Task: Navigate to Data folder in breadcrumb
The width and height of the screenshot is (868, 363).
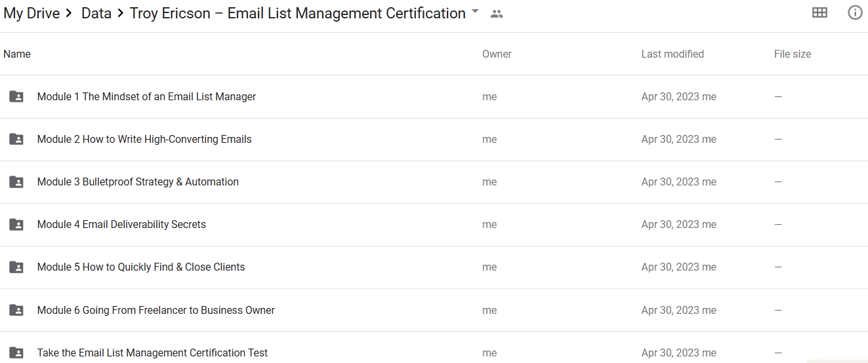Action: [x=96, y=13]
